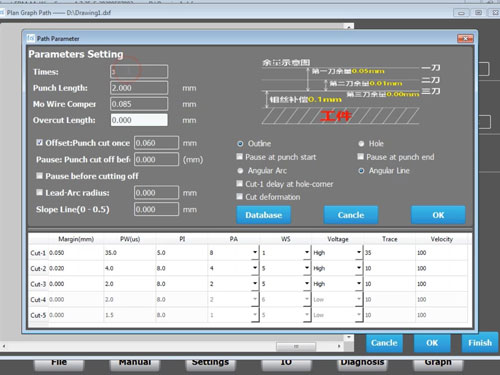500x375 pixels.
Task: Enable Cut deformation checkbox
Action: pyautogui.click(x=239, y=197)
